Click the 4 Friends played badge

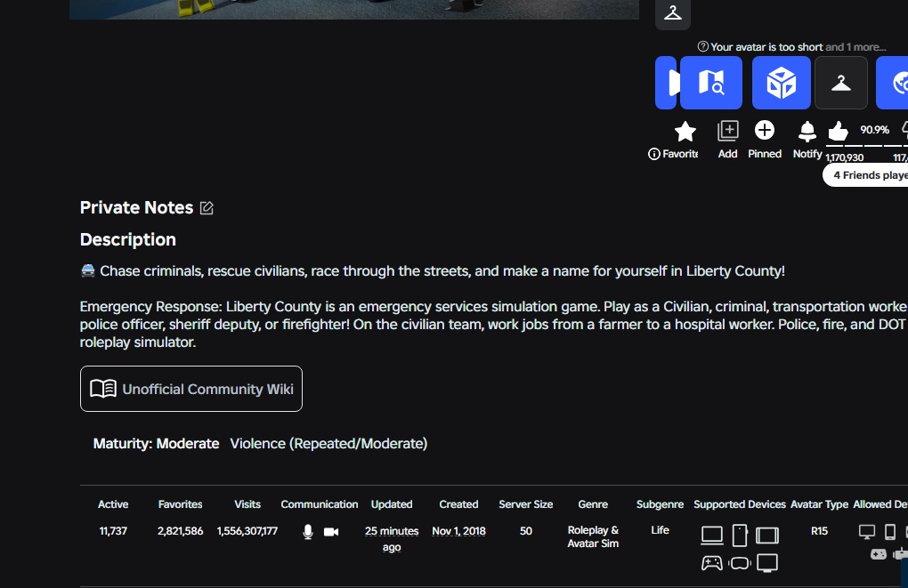coord(865,175)
